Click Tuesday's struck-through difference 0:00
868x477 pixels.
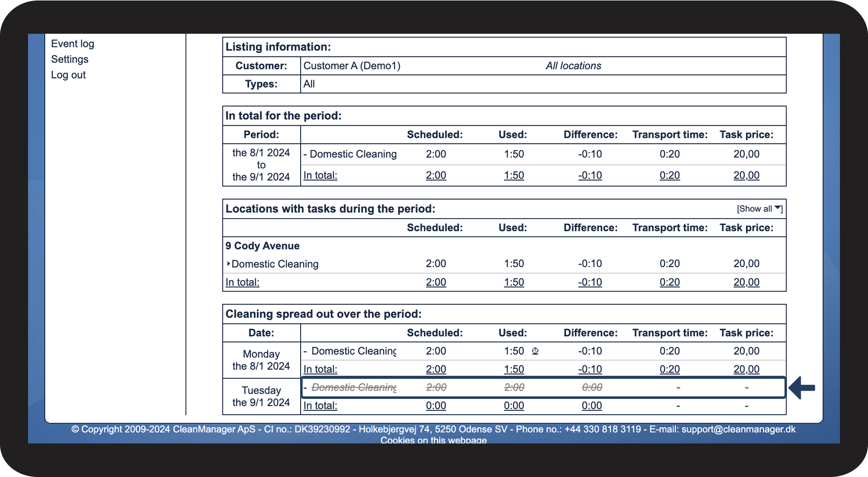coord(592,388)
